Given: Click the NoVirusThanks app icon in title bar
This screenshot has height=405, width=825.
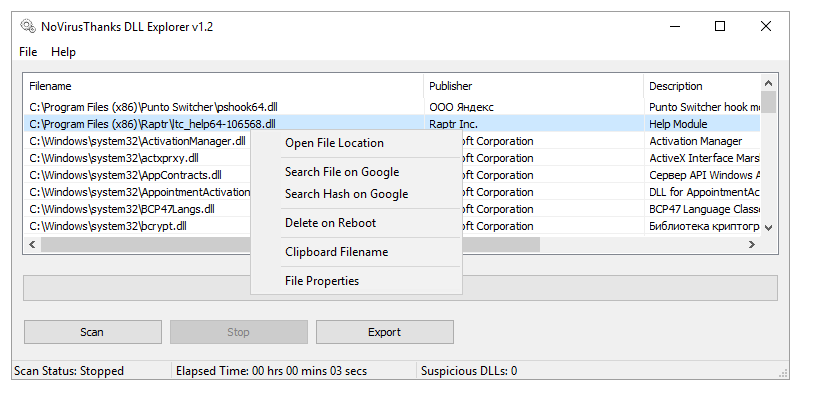Looking at the screenshot, I should 28,26.
